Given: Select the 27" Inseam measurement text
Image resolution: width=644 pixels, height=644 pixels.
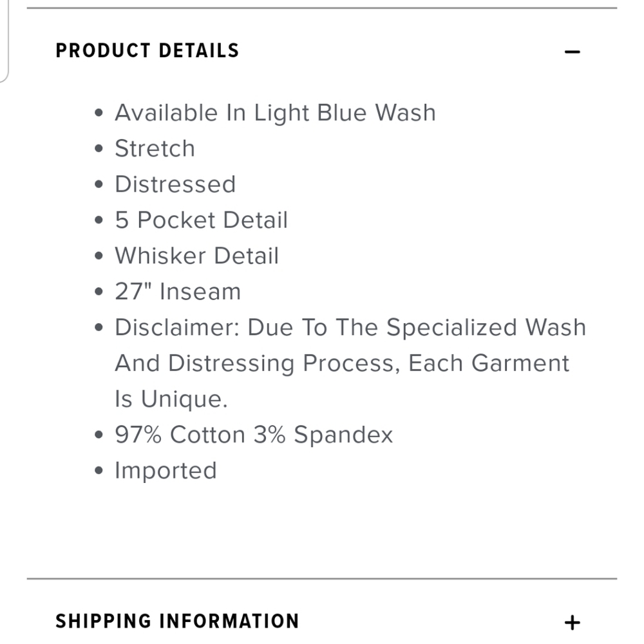Looking at the screenshot, I should [x=178, y=291].
